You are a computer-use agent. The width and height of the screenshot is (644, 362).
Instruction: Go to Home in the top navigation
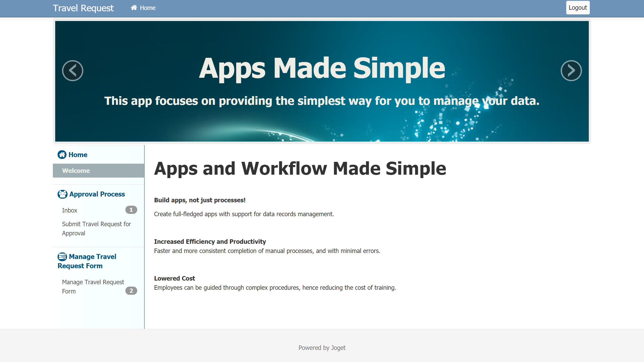[143, 8]
